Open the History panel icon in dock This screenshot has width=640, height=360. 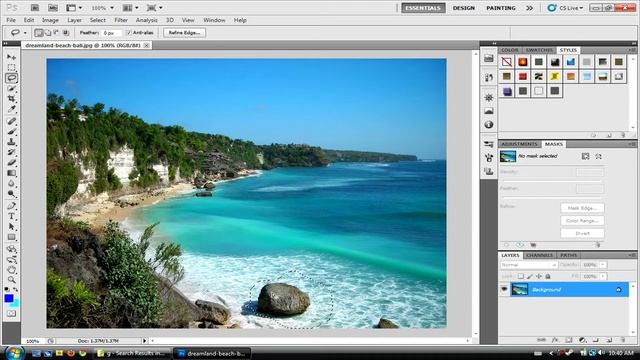point(489,77)
